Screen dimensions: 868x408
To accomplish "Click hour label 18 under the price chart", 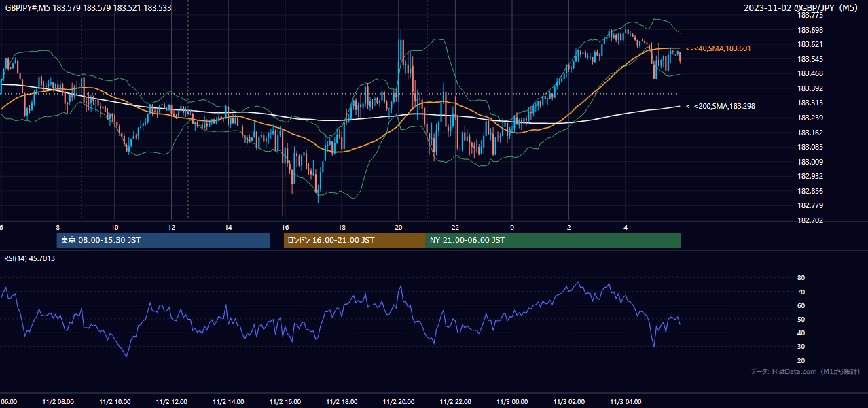I will [x=342, y=228].
